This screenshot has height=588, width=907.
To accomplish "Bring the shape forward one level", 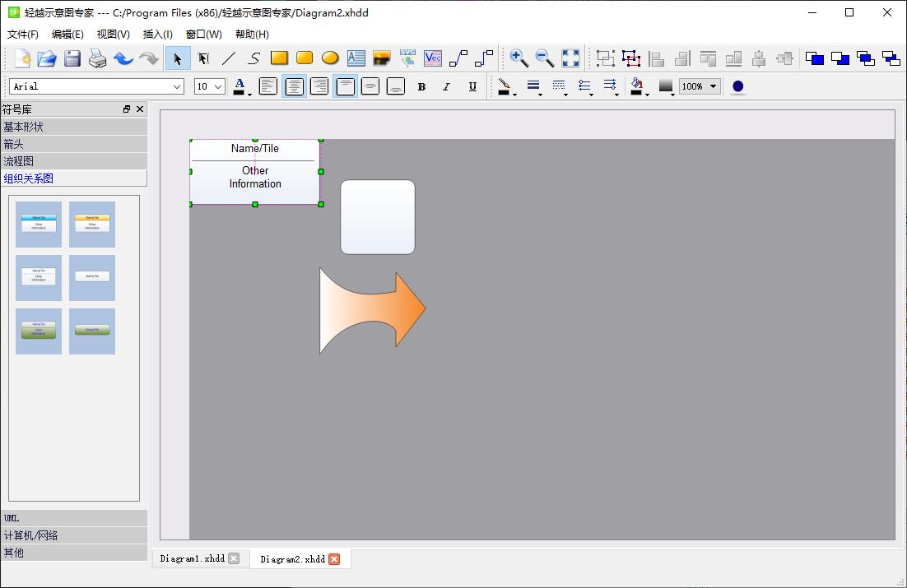I will [865, 58].
